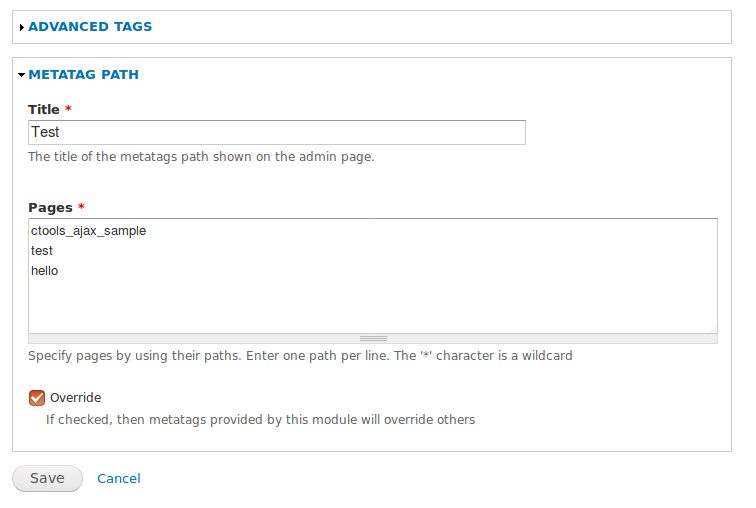Place cursor on the hello path line
This screenshot has width=756, height=508.
click(44, 271)
